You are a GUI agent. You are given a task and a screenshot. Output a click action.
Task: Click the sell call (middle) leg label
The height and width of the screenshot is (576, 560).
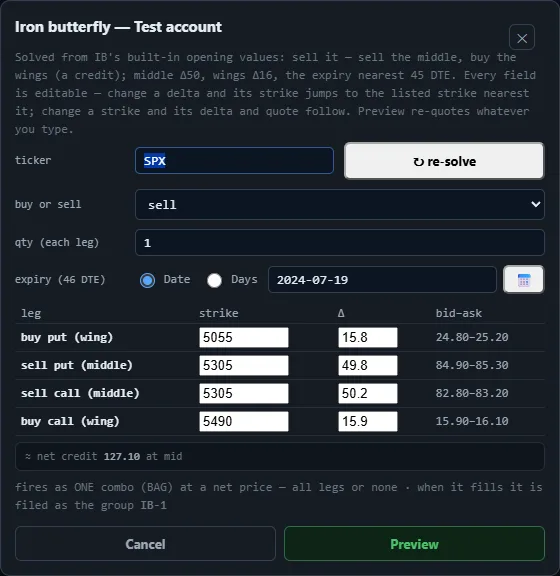[80, 393]
